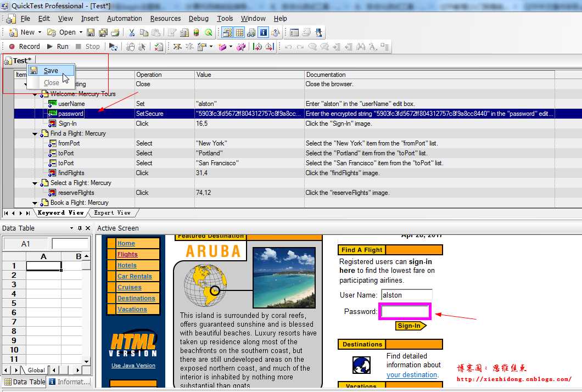The image size is (582, 392).
Task: Click the Copy toolbar icon
Action: coord(144,33)
